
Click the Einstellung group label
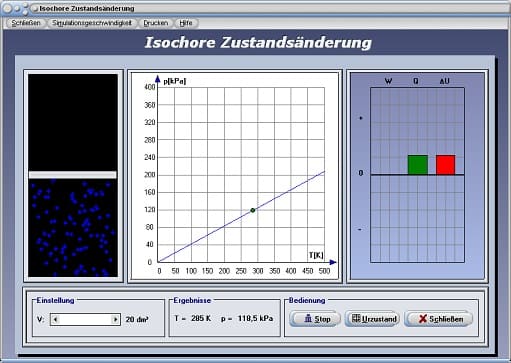pos(55,300)
